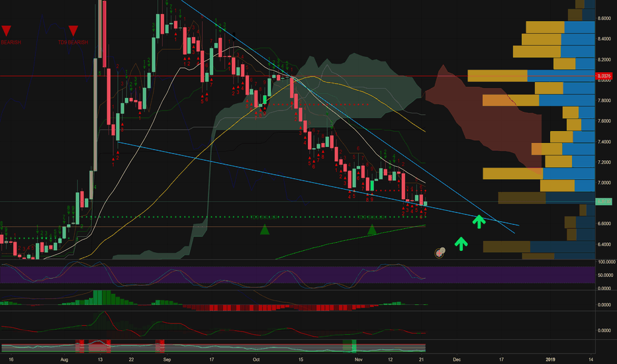This screenshot has height=364, width=617.
Task: Click the TD9 BEARISH red triangle marker
Action: tap(73, 30)
